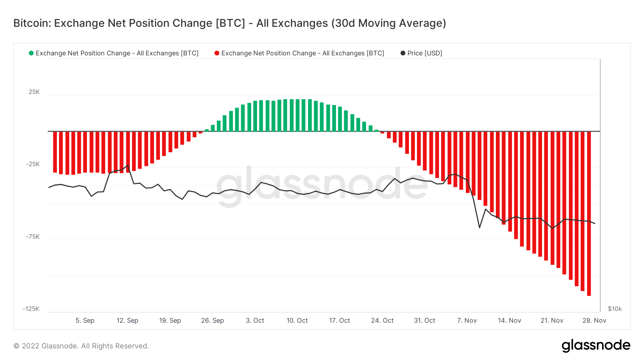Click the 14. Nov x-axis label
Image resolution: width=644 pixels, height=362 pixels.
(509, 321)
